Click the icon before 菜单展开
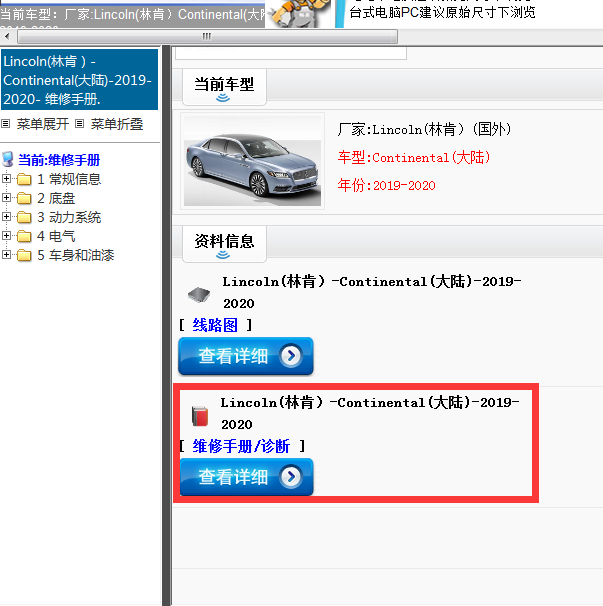603x606 pixels. 6,124
